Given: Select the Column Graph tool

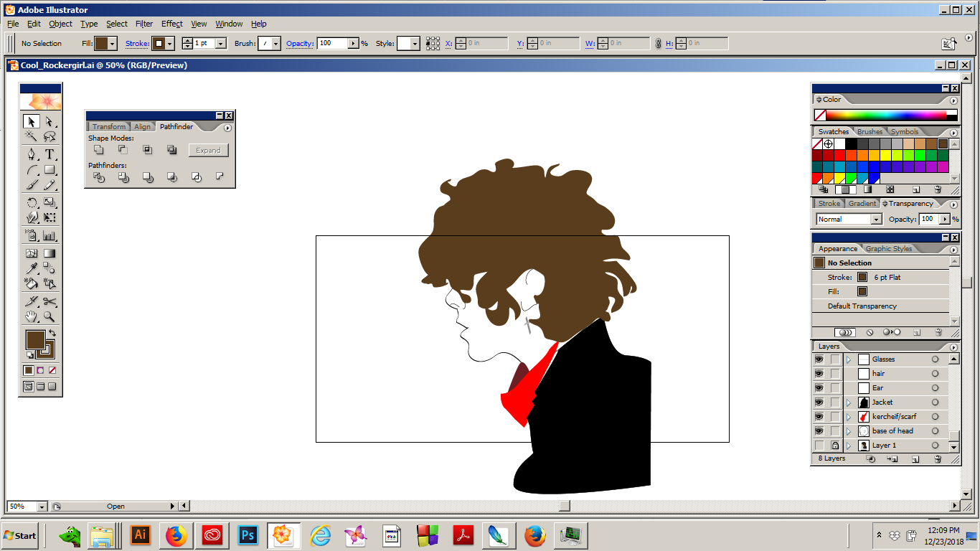Looking at the screenshot, I should point(50,235).
